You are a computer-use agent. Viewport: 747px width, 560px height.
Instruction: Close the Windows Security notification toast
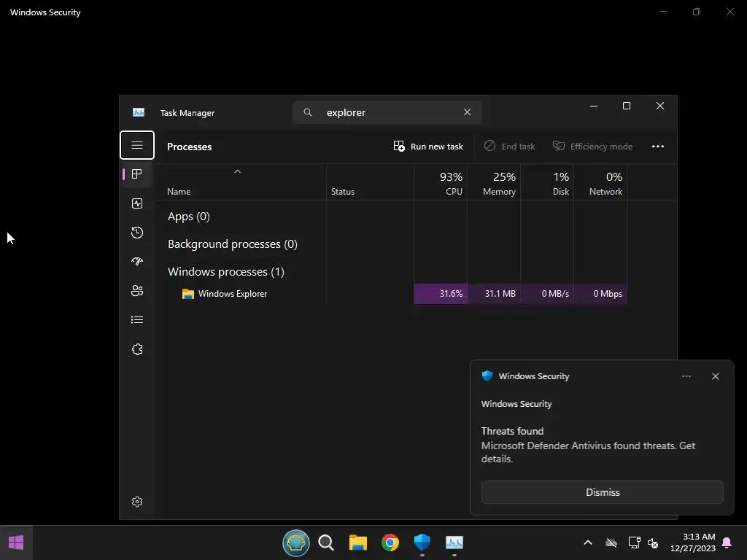click(715, 376)
